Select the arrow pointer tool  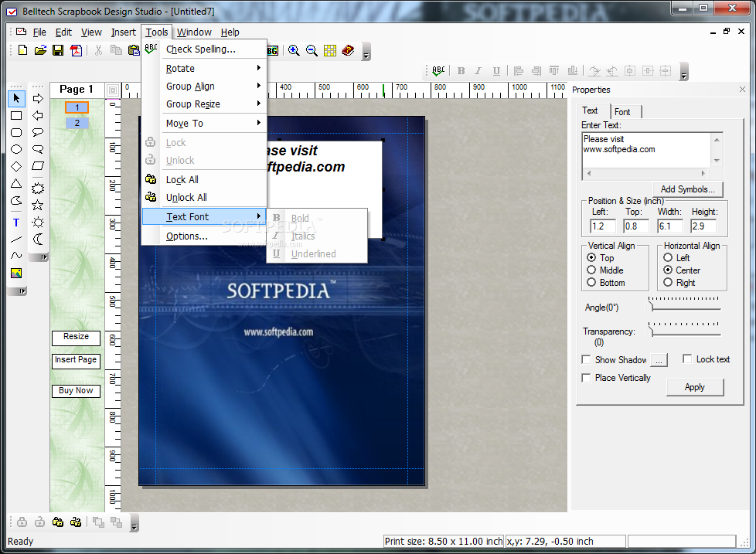pyautogui.click(x=16, y=98)
